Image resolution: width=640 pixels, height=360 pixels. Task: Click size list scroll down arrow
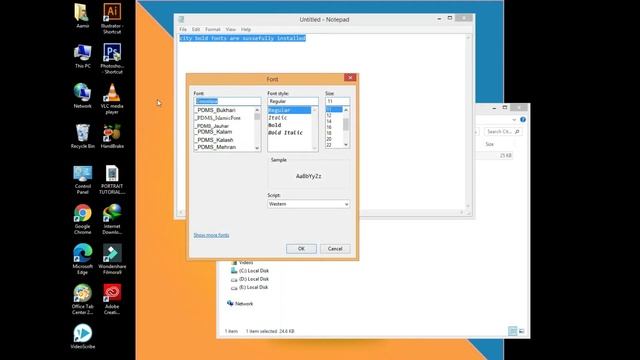coord(346,145)
